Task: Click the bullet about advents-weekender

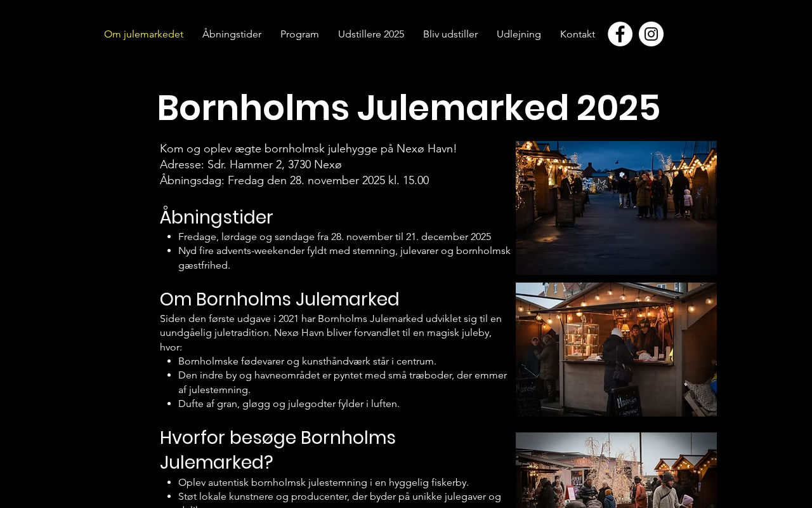Action: tap(344, 258)
